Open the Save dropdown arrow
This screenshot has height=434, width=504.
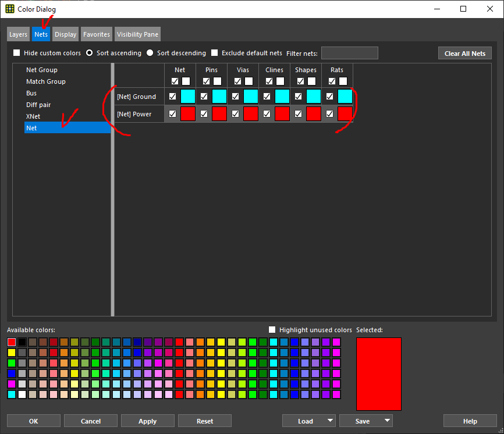pos(388,421)
